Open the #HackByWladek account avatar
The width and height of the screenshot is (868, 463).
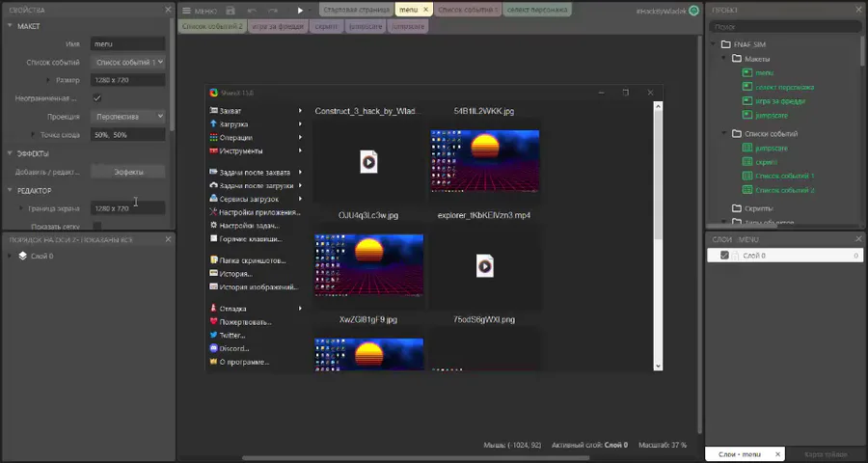click(x=693, y=11)
